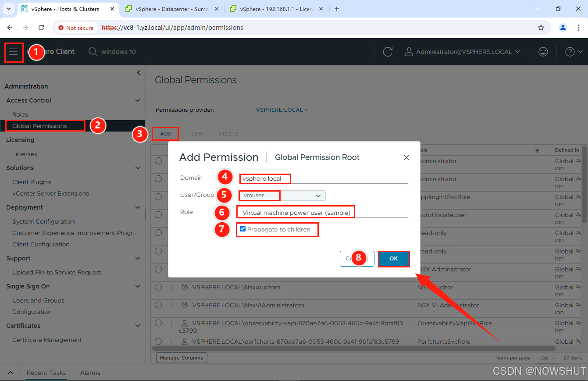Image resolution: width=588 pixels, height=381 pixels.
Task: Select the radio button for perfcharts row
Action: pyautogui.click(x=158, y=341)
